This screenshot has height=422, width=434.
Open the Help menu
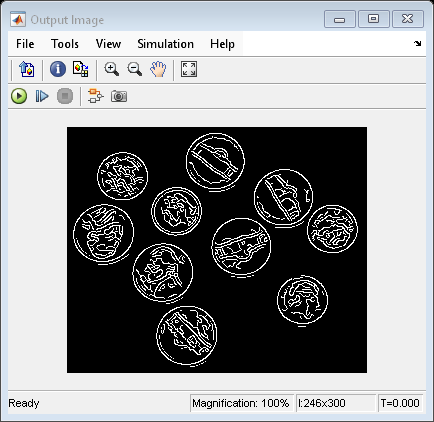(x=222, y=44)
